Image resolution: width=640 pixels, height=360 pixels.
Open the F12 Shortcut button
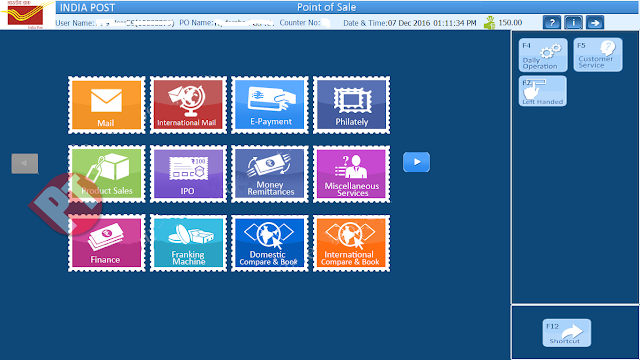pyautogui.click(x=567, y=333)
